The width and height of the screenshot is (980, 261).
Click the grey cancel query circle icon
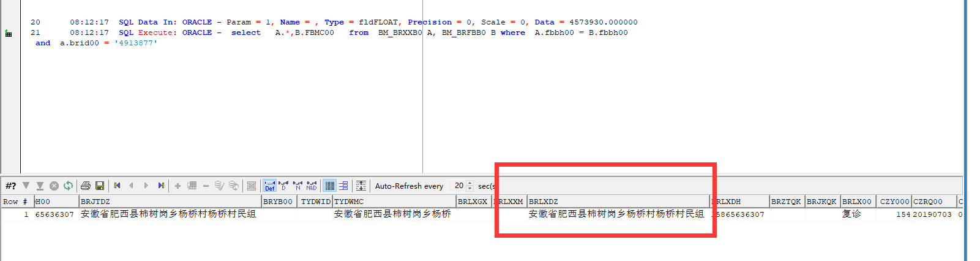point(54,186)
